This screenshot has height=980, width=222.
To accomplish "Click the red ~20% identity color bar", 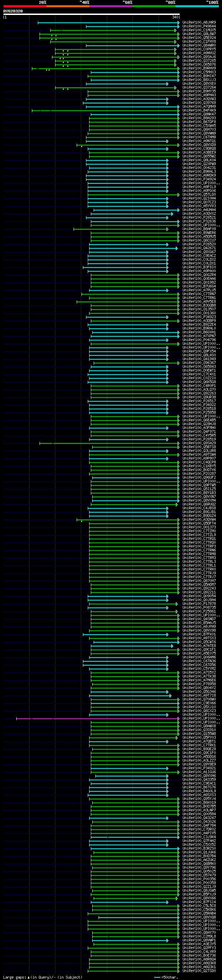I will pyautogui.click(x=25, y=6).
